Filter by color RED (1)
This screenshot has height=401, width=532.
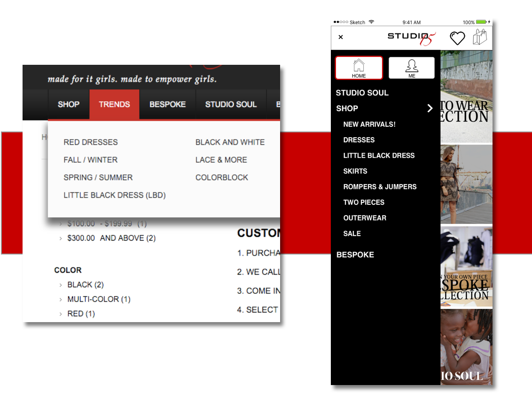[81, 314]
